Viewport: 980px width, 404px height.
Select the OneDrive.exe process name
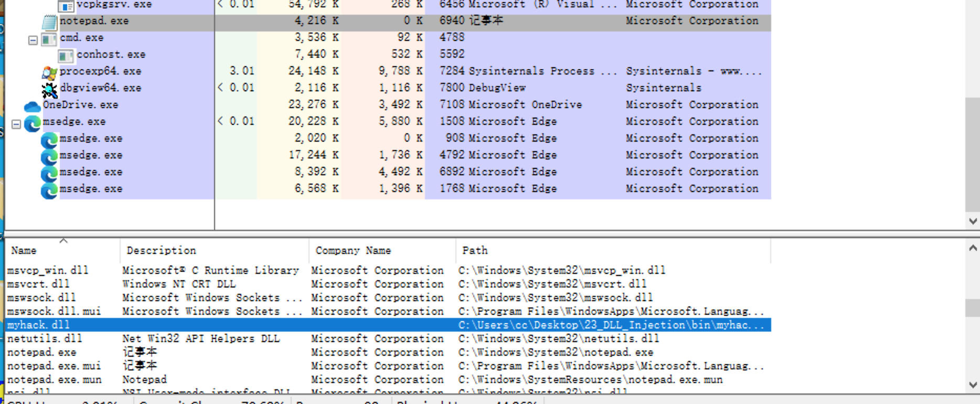(x=80, y=105)
